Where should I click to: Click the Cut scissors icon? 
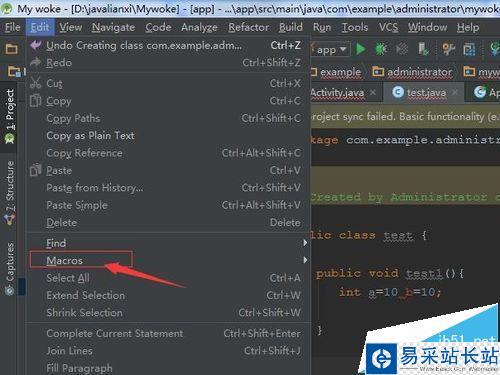[x=35, y=83]
